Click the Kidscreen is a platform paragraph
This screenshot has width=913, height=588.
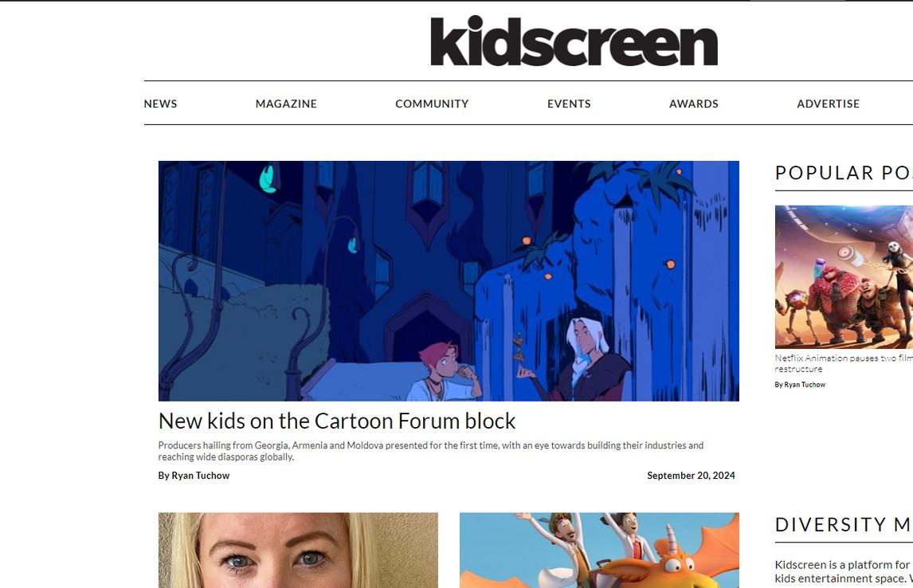click(x=844, y=572)
